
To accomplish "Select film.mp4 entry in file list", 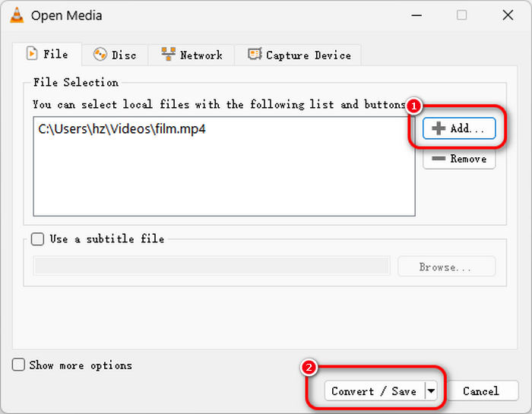I will (122, 129).
